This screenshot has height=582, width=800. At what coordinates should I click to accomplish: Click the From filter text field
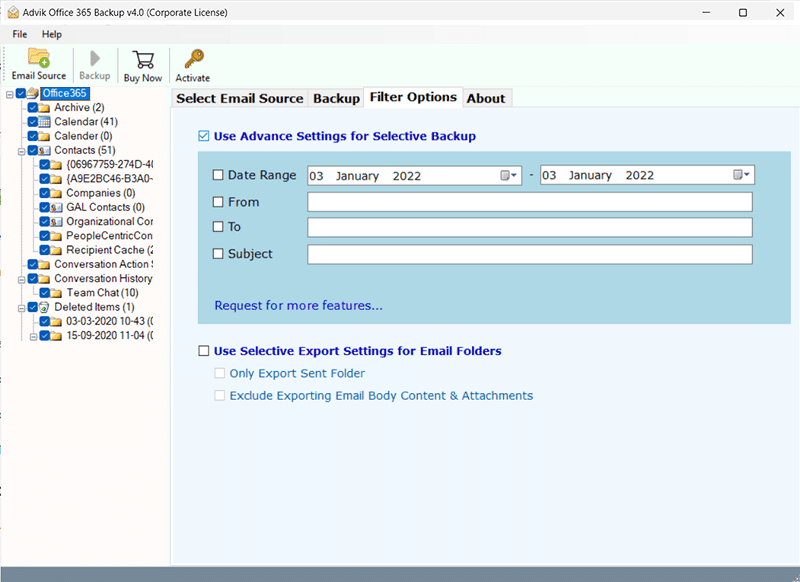pyautogui.click(x=530, y=202)
